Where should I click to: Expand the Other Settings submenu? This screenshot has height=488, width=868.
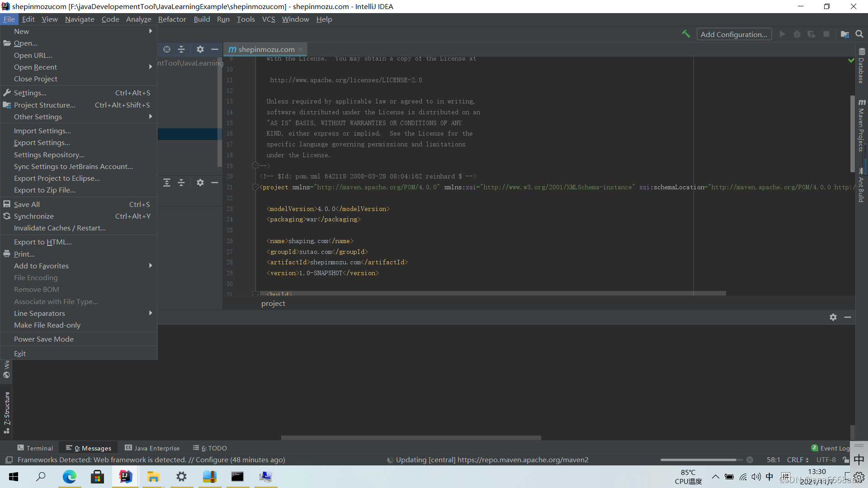point(38,117)
